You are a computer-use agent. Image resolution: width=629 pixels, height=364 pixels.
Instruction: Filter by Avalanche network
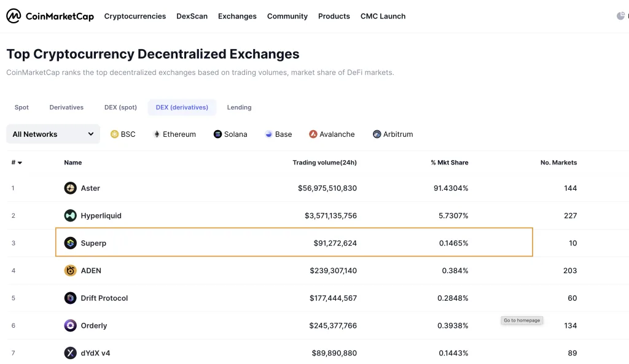tap(332, 134)
